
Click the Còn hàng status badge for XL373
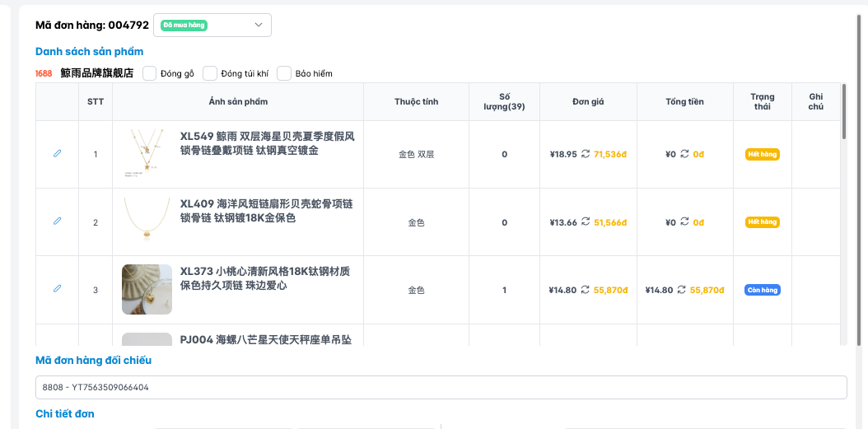coord(762,290)
